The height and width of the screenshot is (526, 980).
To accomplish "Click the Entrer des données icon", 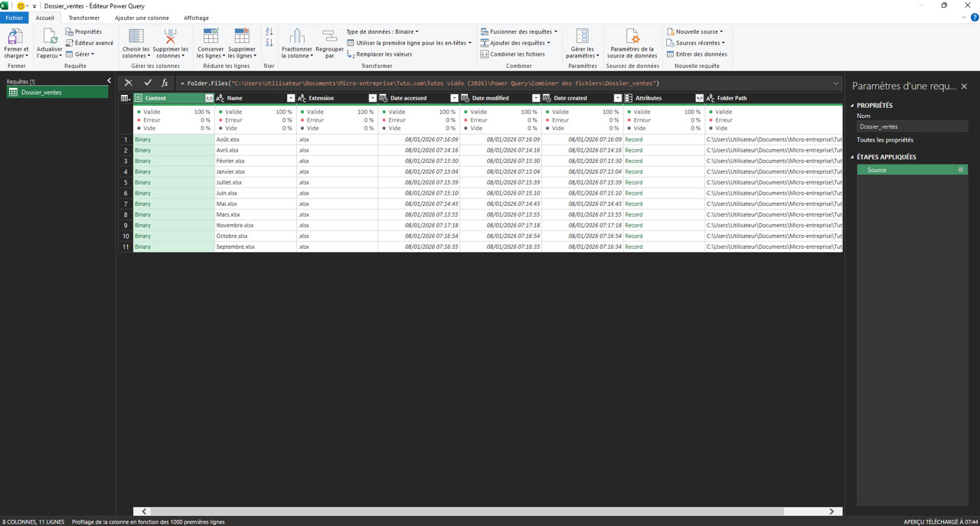I will [671, 54].
